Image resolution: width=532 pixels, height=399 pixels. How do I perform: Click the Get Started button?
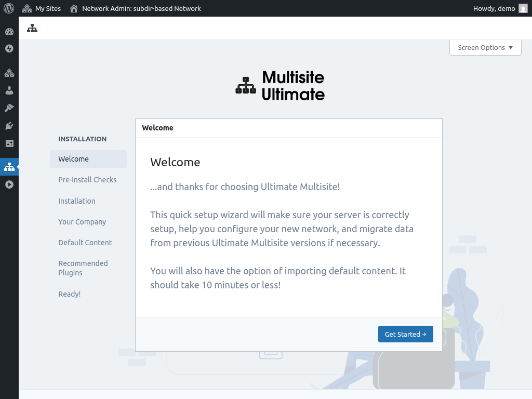tap(405, 334)
